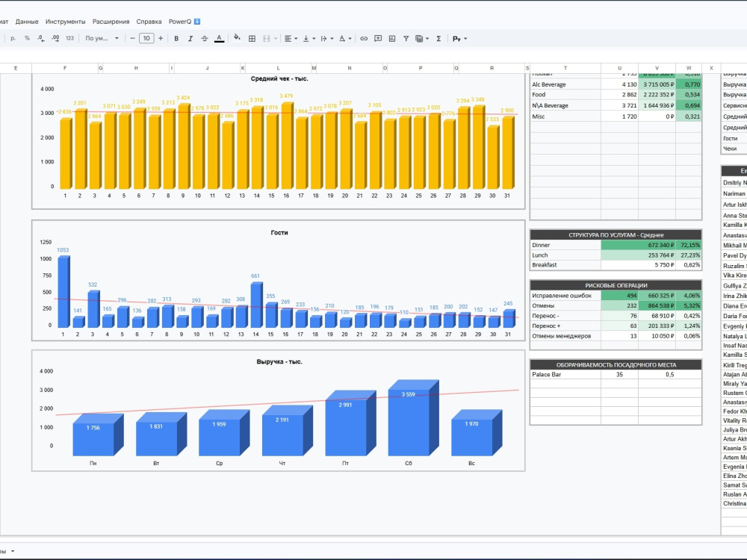Apply percent format

click(x=27, y=39)
